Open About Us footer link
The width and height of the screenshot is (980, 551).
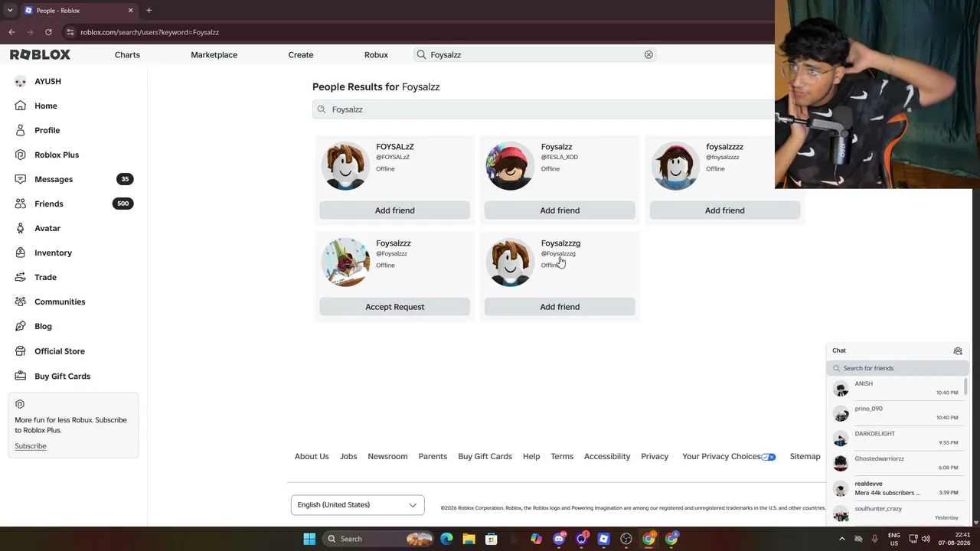[312, 456]
